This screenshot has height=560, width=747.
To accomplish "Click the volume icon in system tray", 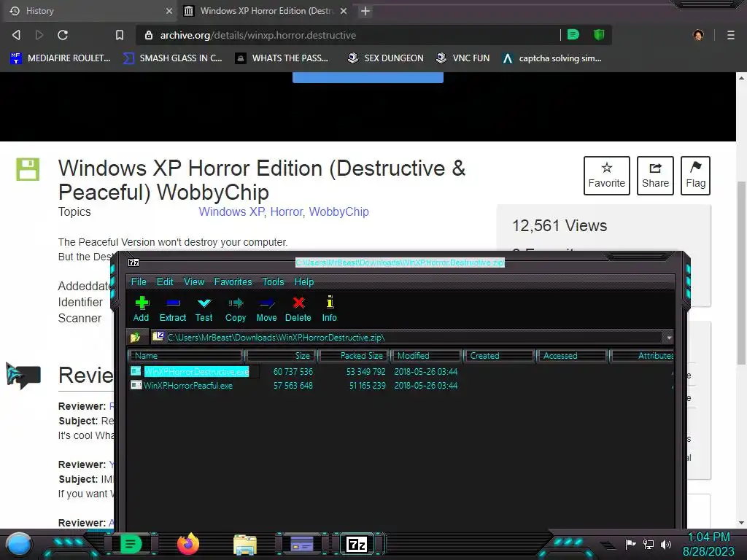I will tap(666, 544).
